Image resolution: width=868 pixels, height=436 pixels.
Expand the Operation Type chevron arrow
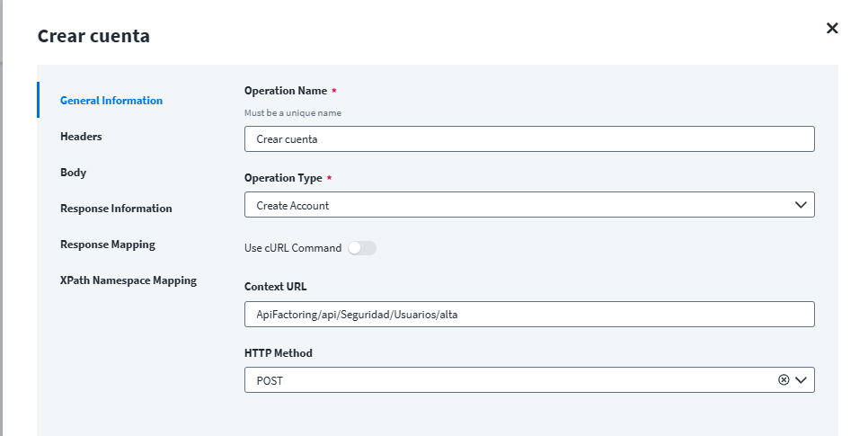[802, 205]
